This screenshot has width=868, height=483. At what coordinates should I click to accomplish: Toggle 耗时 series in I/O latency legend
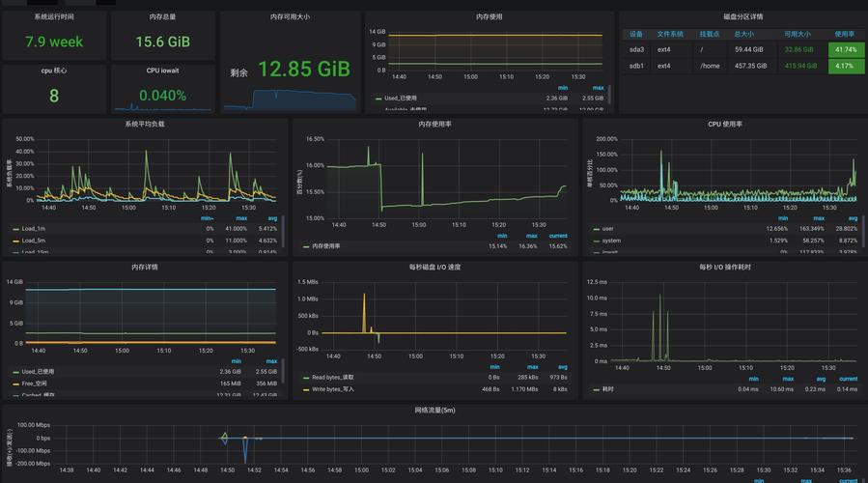608,389
